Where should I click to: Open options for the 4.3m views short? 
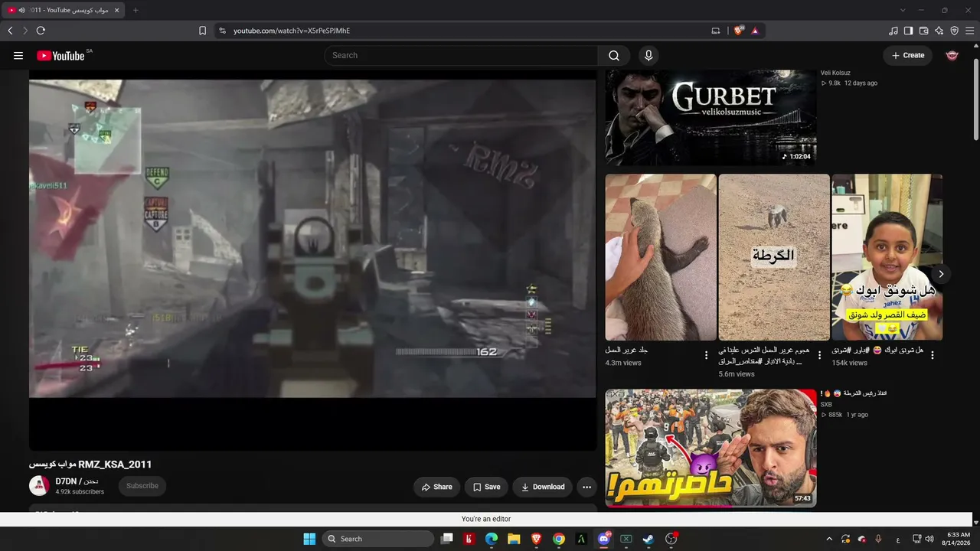click(x=706, y=355)
